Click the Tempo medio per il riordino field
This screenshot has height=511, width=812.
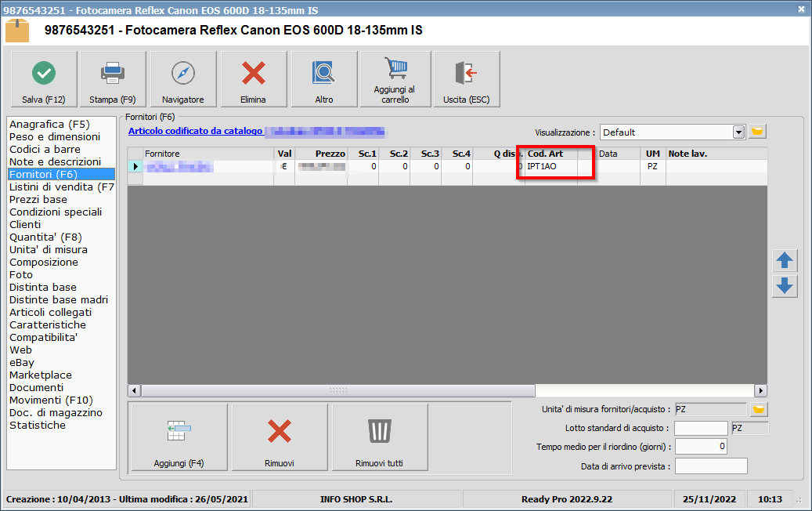click(701, 447)
